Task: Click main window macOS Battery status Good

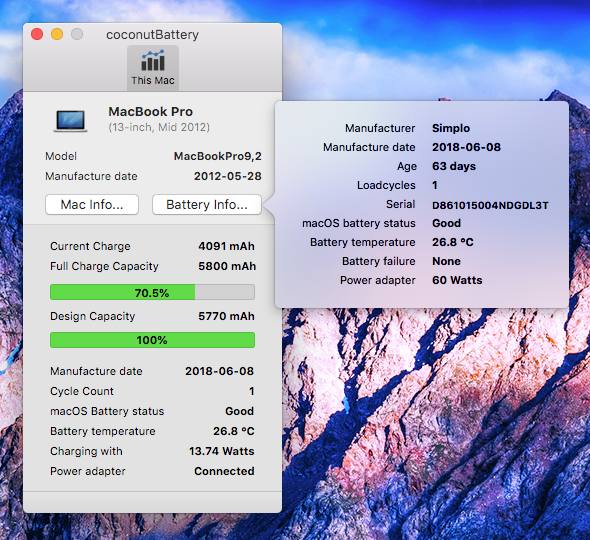Action: [239, 411]
